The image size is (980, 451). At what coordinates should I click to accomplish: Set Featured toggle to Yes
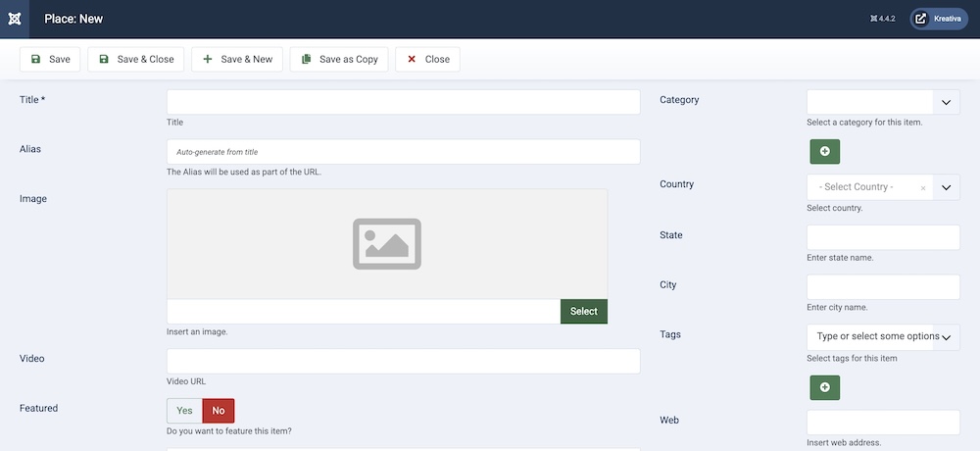coord(184,411)
